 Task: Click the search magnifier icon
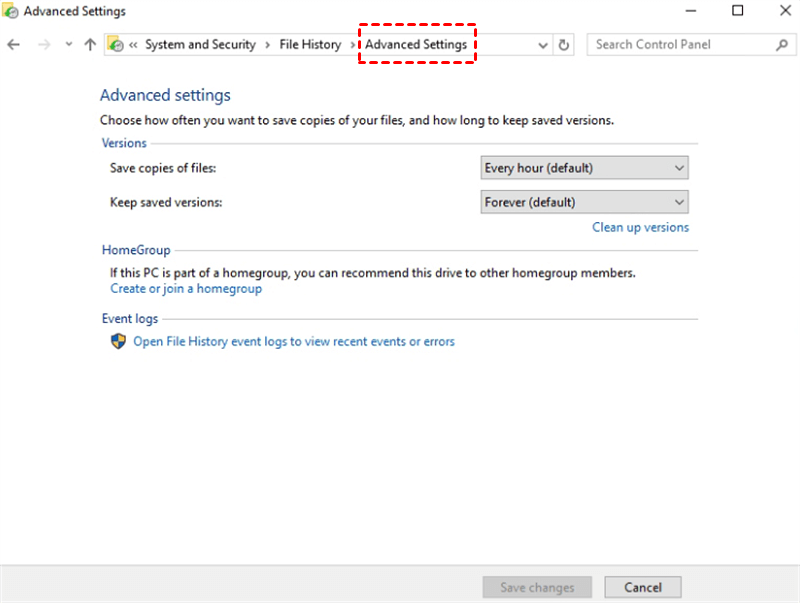tap(782, 45)
